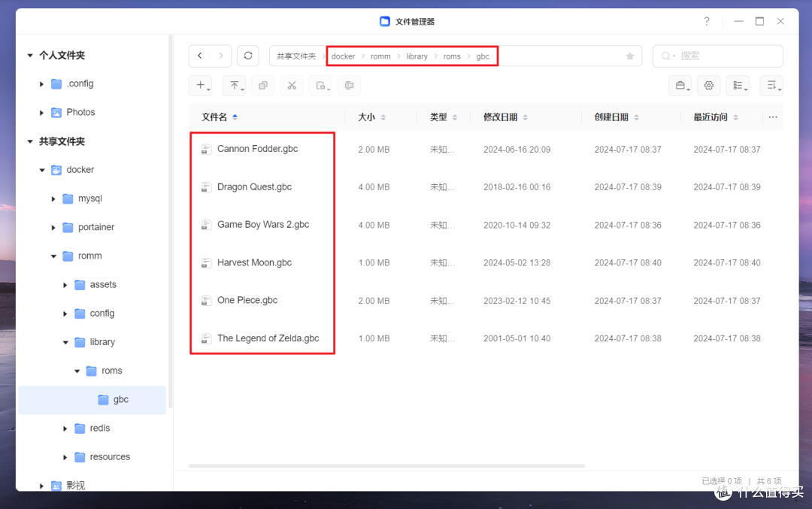Click romm in breadcrumb path

click(x=380, y=56)
